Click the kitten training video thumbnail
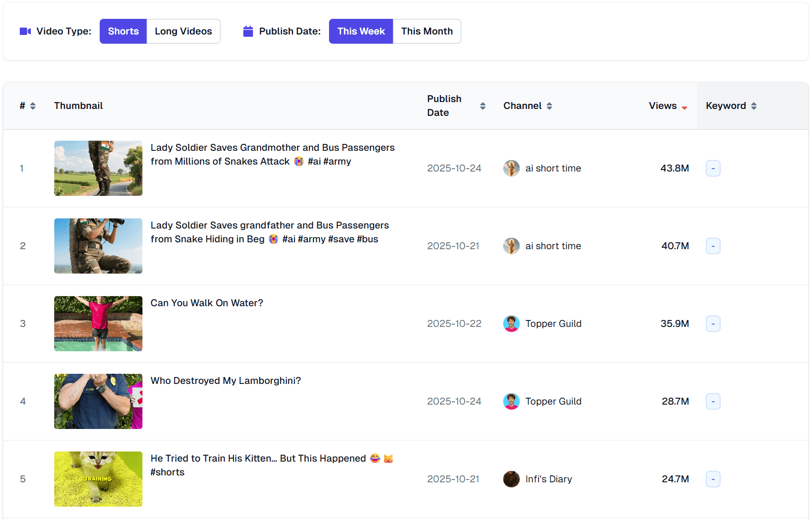This screenshot has height=520, width=812. 98,479
